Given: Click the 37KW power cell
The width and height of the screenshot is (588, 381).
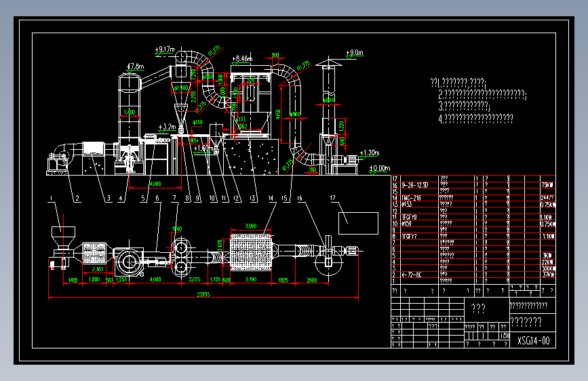Looking at the screenshot, I should (548, 275).
